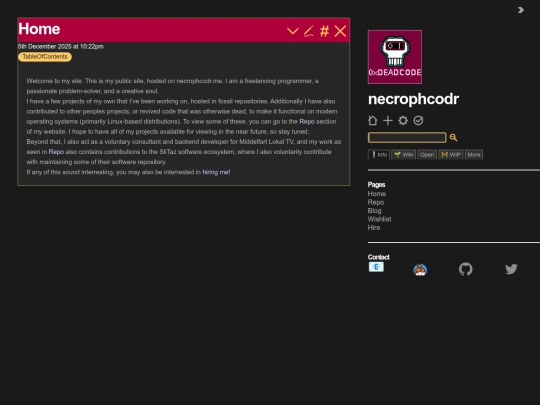Open the Home page link in sidebar
This screenshot has width=540, height=405.
pos(377,194)
